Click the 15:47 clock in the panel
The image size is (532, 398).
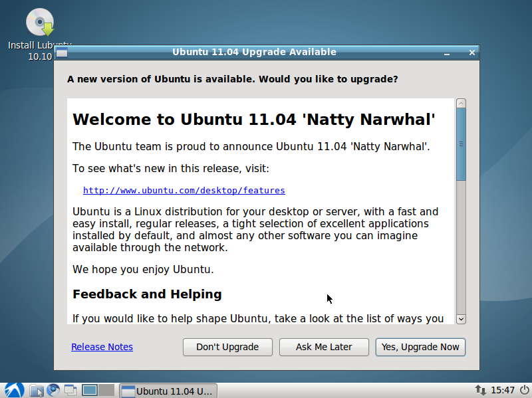pos(503,391)
